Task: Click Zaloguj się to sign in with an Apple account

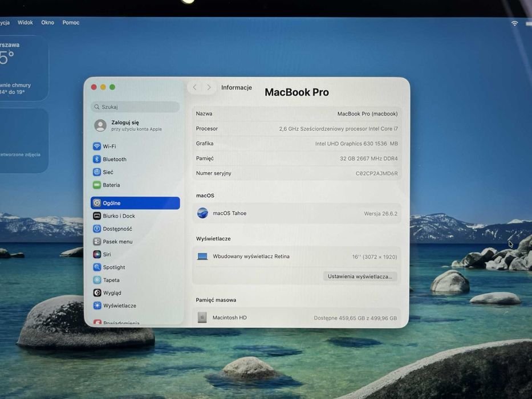Action: (125, 123)
